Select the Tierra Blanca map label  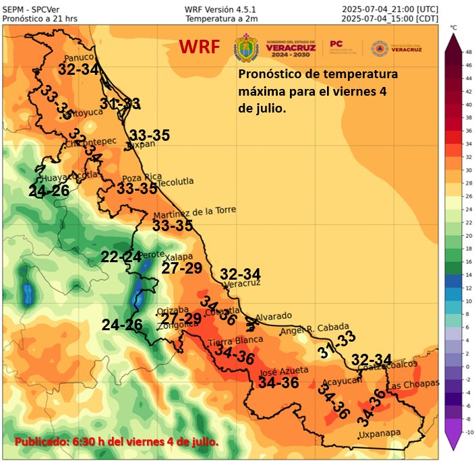pos(229,342)
